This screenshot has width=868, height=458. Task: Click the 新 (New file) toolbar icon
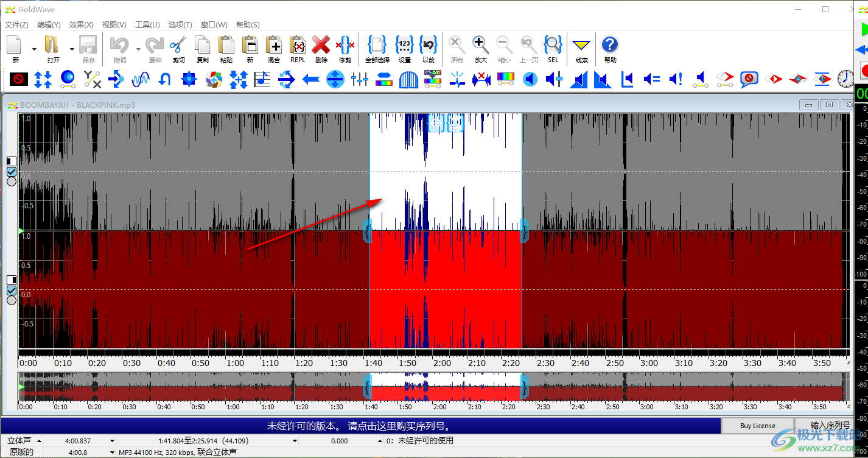click(15, 49)
